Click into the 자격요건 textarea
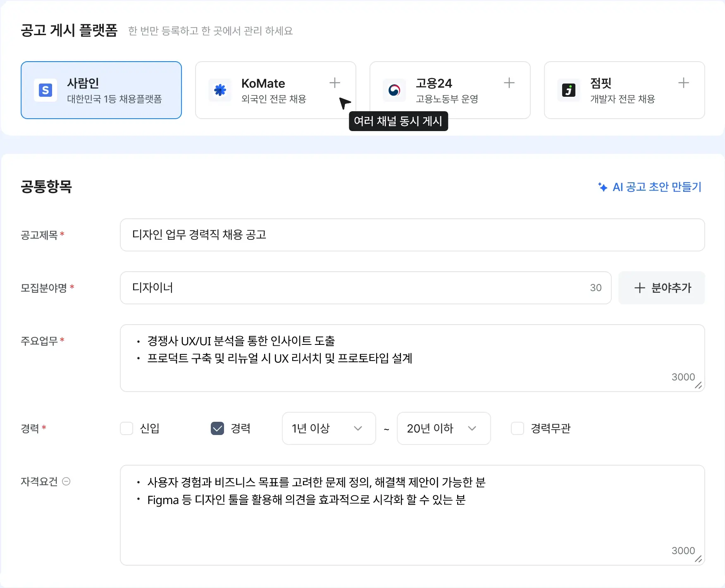The image size is (725, 588). [x=413, y=515]
